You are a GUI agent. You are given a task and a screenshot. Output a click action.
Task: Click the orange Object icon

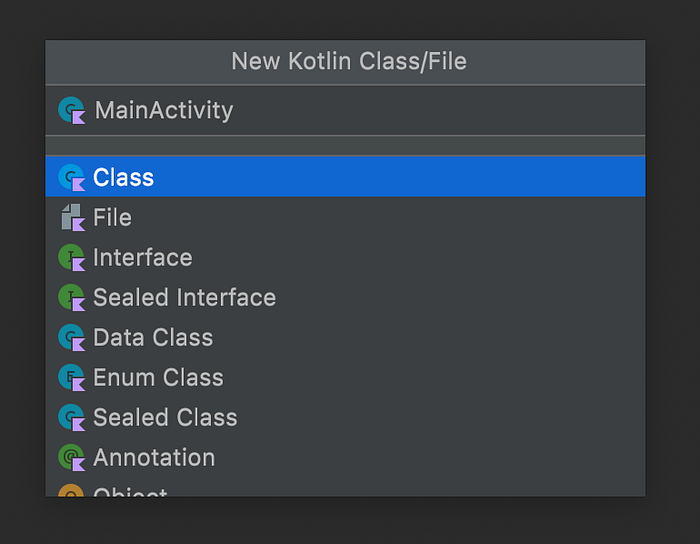[x=71, y=490]
